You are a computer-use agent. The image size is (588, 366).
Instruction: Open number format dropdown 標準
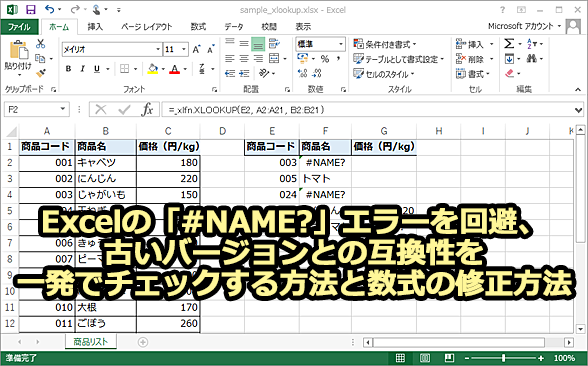340,44
